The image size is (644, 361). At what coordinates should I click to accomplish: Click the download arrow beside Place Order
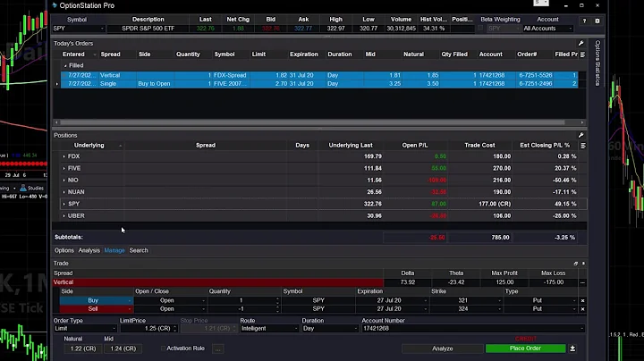572,348
